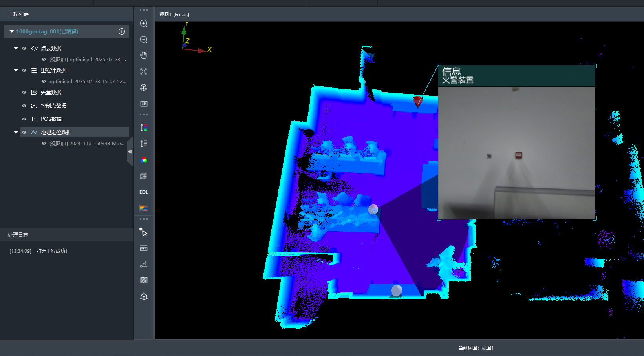Click the fit-to-extent arrows icon
This screenshot has height=356, width=644.
point(144,71)
